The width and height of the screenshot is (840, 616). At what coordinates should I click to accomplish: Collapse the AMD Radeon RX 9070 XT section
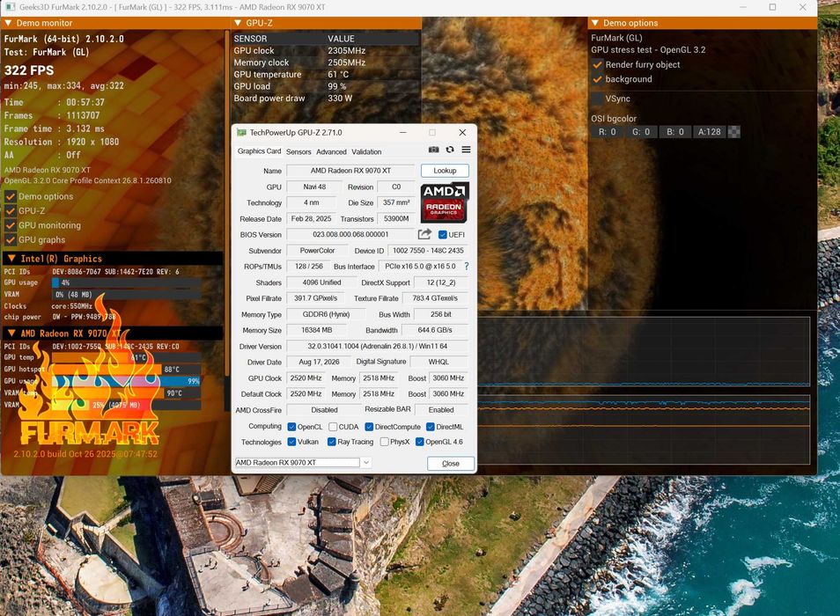(x=11, y=334)
